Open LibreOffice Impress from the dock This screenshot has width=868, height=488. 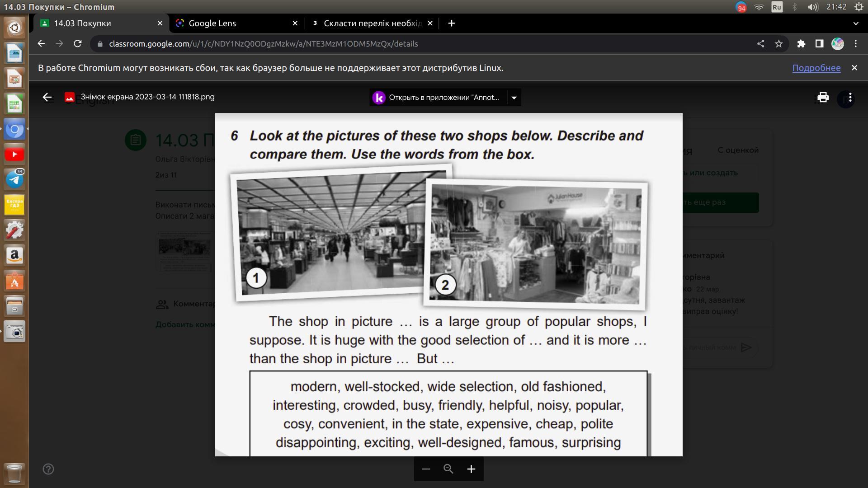pos(14,79)
